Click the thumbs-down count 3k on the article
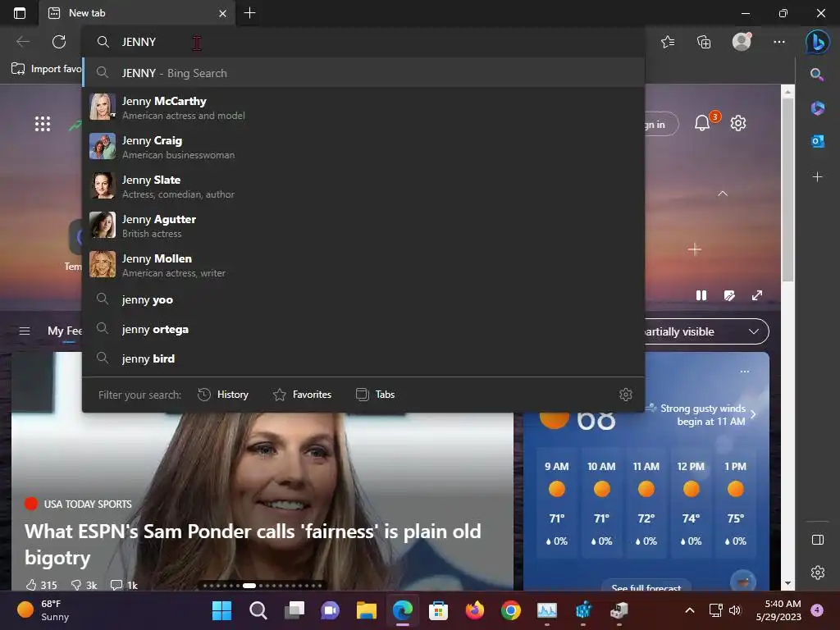This screenshot has width=840, height=630. pyautogui.click(x=84, y=585)
